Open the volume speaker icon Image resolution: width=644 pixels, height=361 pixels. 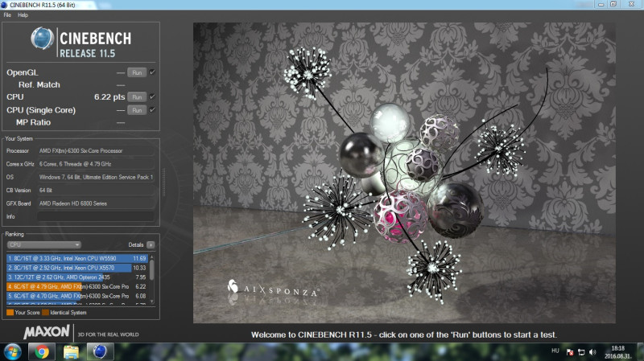592,352
